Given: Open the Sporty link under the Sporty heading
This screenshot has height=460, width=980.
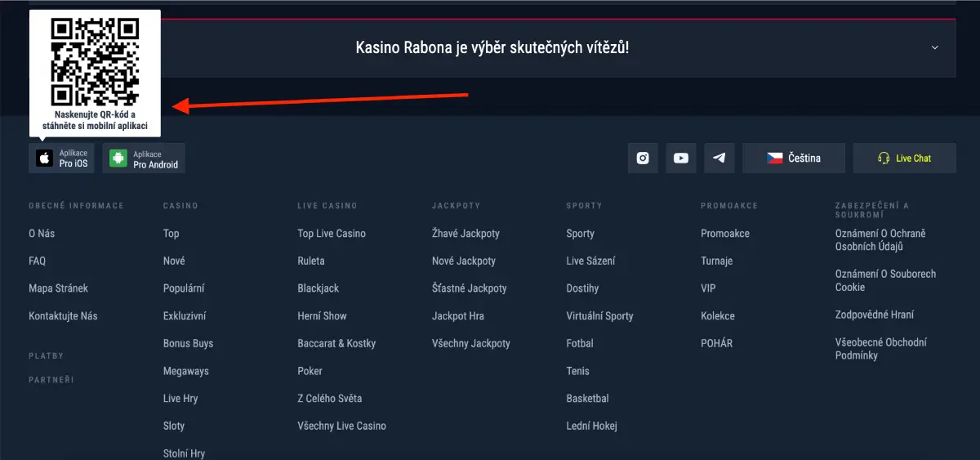Looking at the screenshot, I should point(581,234).
